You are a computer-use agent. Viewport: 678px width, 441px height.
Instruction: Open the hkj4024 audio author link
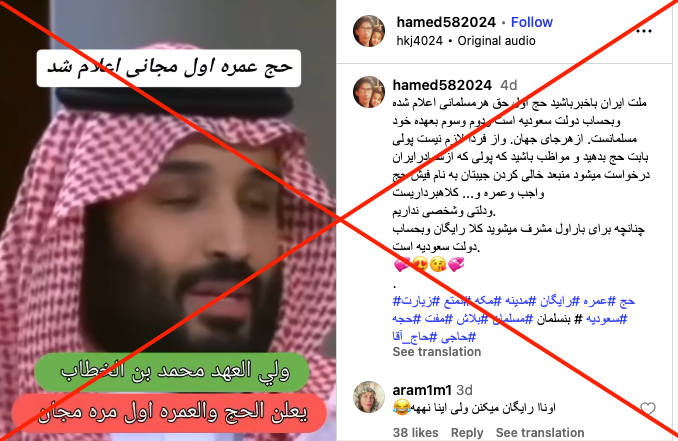point(419,41)
